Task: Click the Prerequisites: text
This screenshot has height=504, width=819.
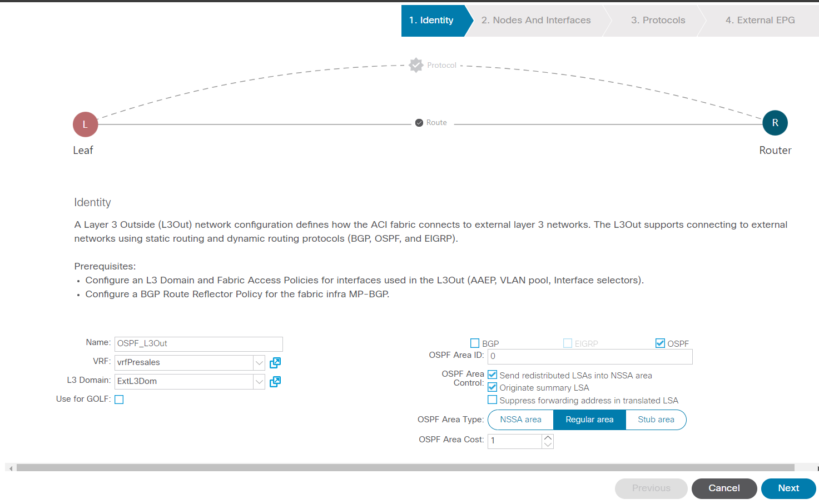Action: pos(105,266)
